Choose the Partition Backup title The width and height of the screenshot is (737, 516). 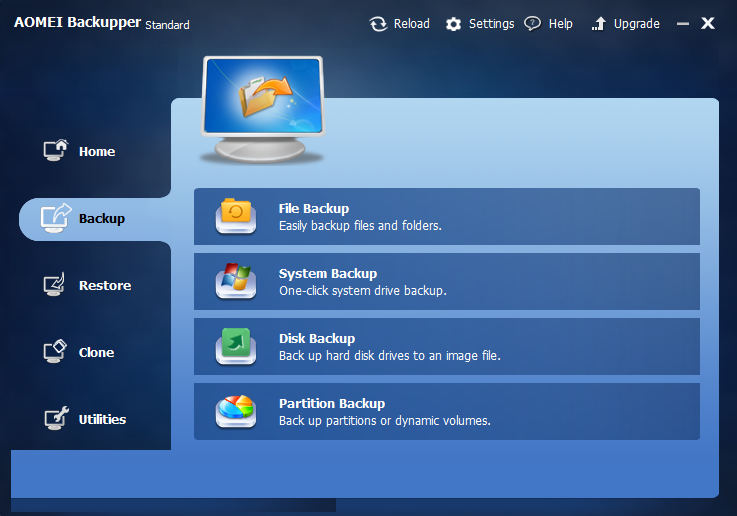(x=332, y=404)
